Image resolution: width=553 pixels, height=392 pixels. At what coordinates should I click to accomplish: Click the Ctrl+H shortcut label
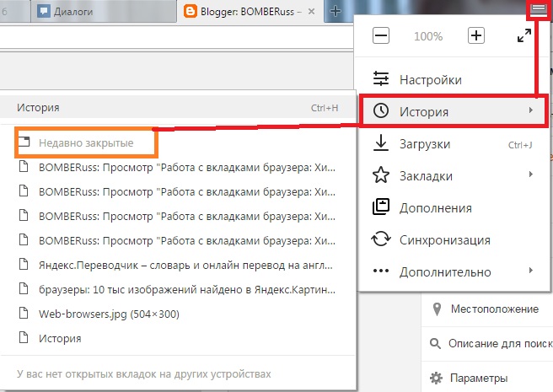pos(325,108)
